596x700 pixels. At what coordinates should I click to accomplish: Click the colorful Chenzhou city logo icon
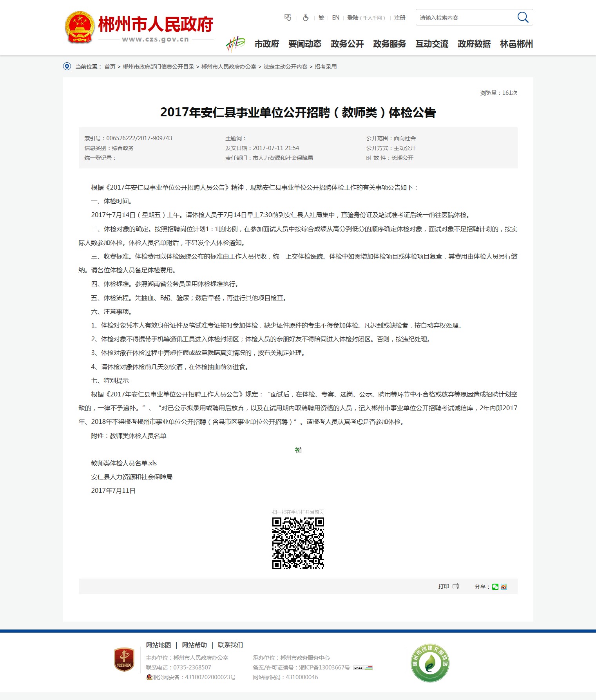tap(235, 44)
